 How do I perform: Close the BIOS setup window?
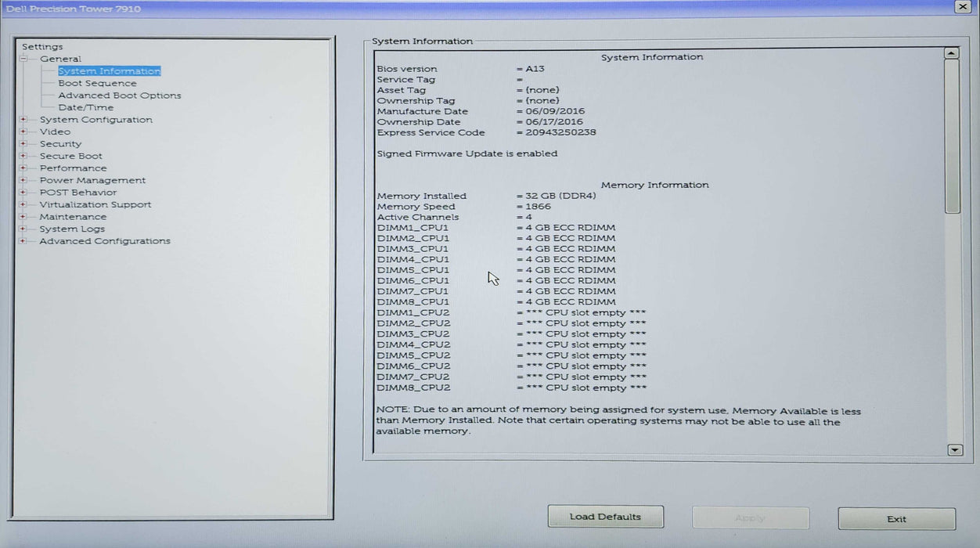pos(963,6)
